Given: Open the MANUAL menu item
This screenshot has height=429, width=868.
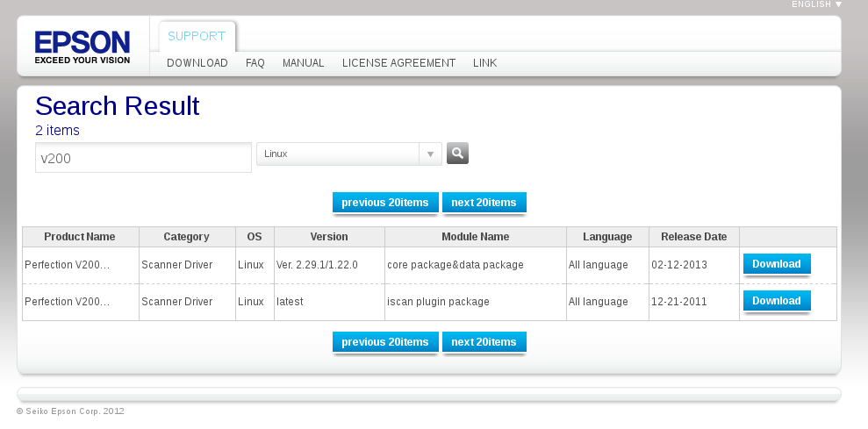Looking at the screenshot, I should click(x=304, y=63).
